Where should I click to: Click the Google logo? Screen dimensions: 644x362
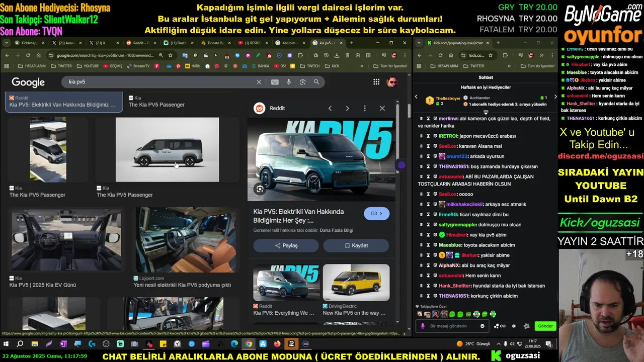(x=28, y=82)
